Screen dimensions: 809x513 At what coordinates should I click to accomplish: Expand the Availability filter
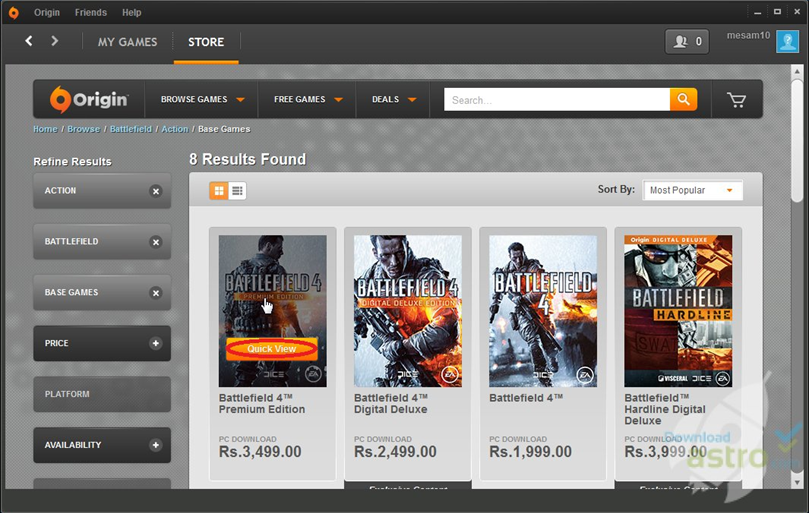[x=155, y=445]
